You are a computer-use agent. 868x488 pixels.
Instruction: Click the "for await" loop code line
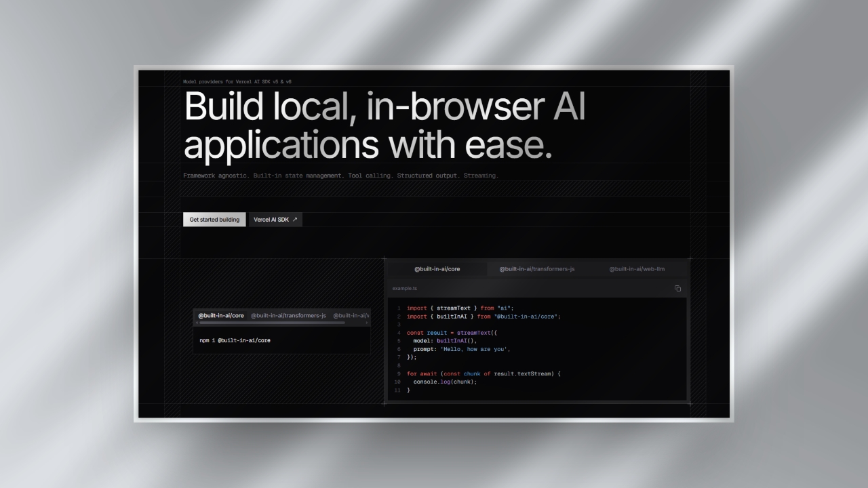tap(484, 373)
